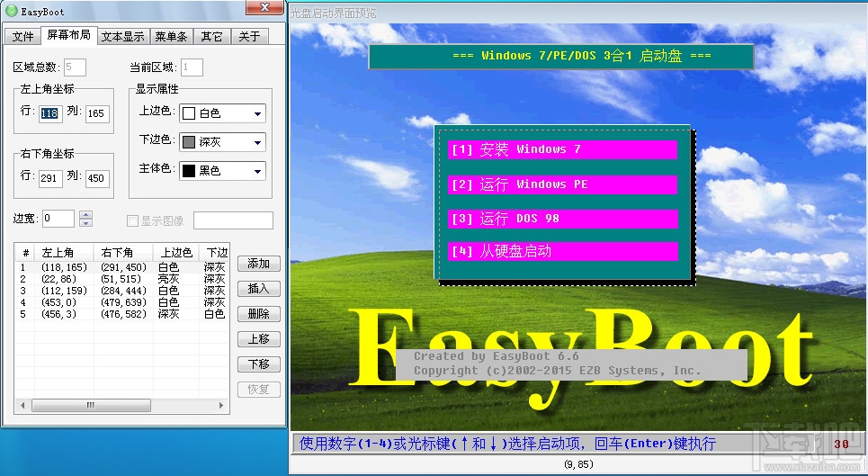Click the # column header
The width and height of the screenshot is (868, 476).
25,252
